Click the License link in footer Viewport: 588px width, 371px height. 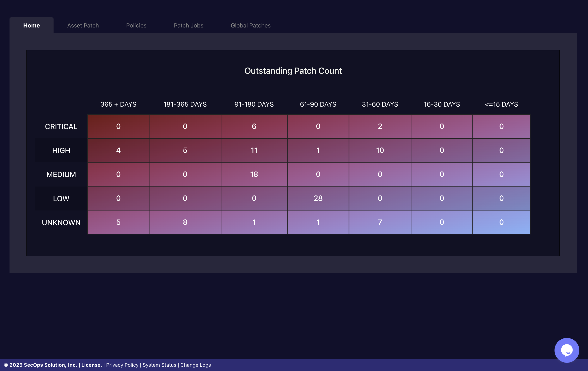point(91,365)
